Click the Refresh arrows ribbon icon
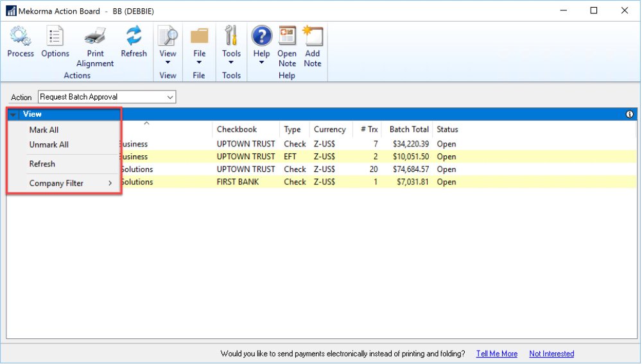 (134, 36)
